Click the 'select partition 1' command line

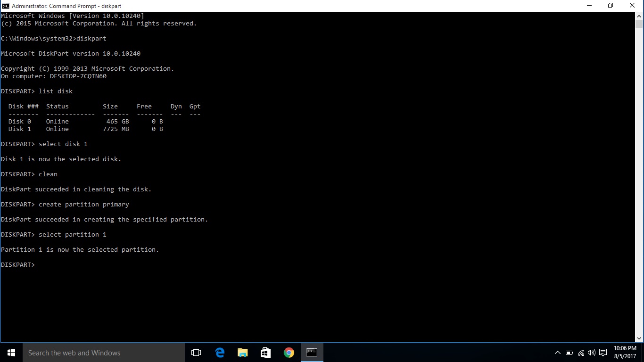point(54,234)
